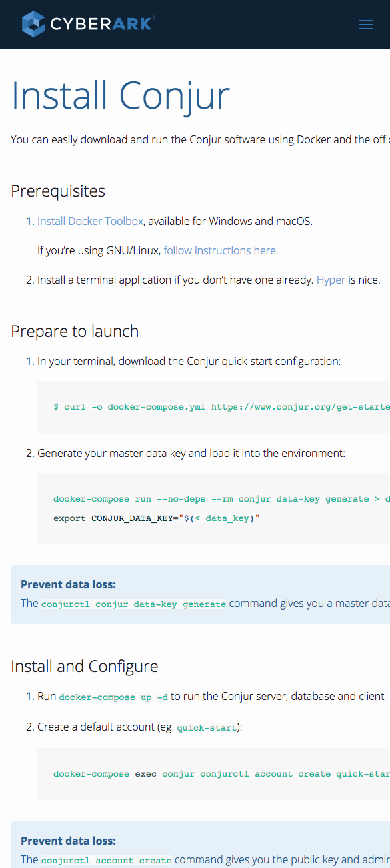The width and height of the screenshot is (390, 868).
Task: Select the Prerequisites heading
Action: [57, 191]
